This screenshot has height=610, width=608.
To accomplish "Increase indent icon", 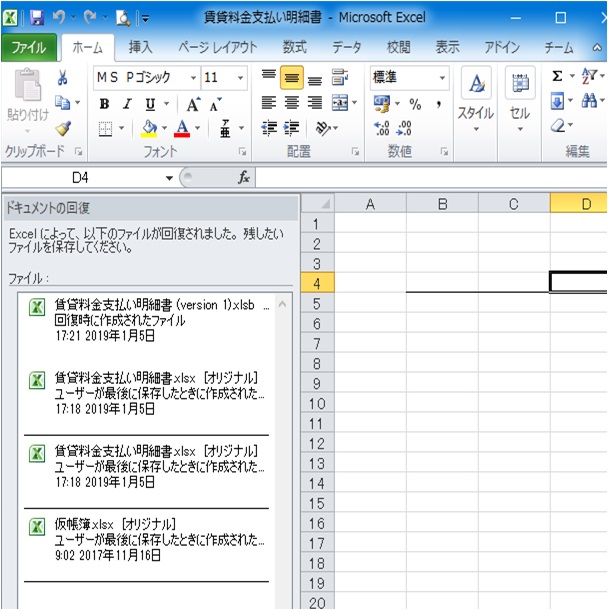I will [x=291, y=128].
